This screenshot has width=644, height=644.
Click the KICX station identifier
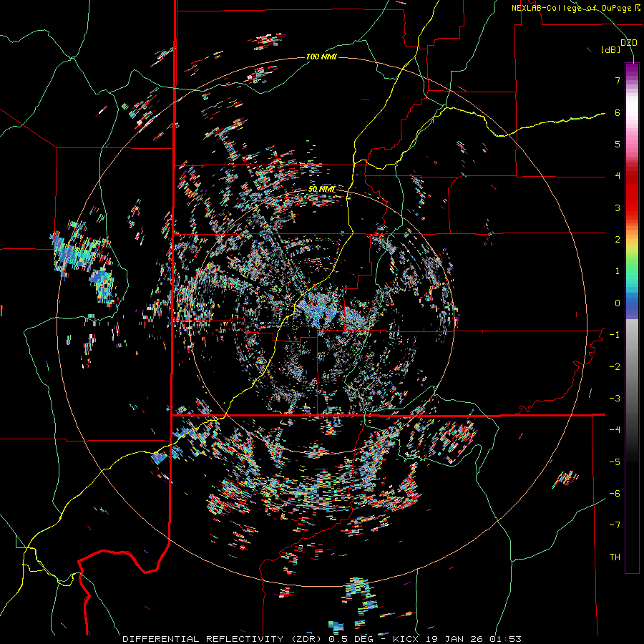pyautogui.click(x=406, y=639)
